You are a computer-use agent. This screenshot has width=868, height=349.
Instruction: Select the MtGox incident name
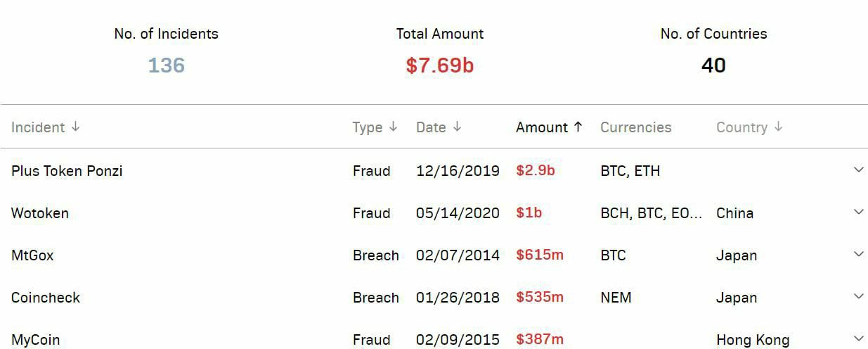32,255
